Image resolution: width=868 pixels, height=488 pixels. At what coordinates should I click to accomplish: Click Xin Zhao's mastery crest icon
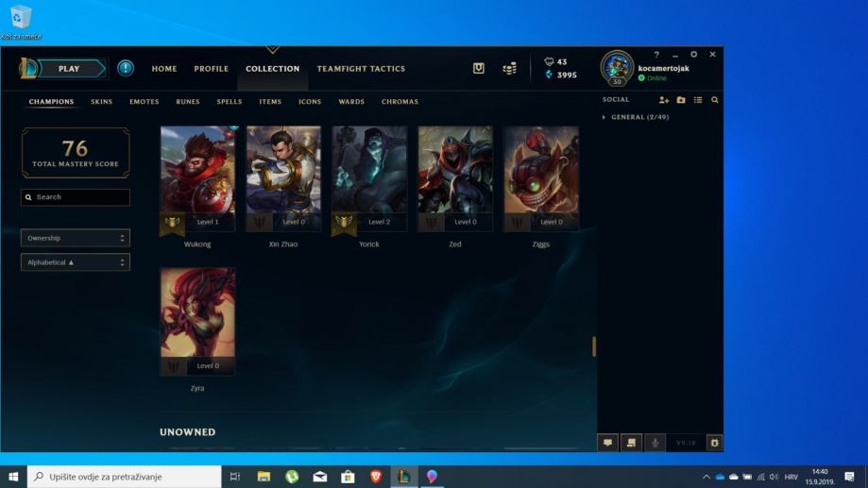tap(260, 223)
